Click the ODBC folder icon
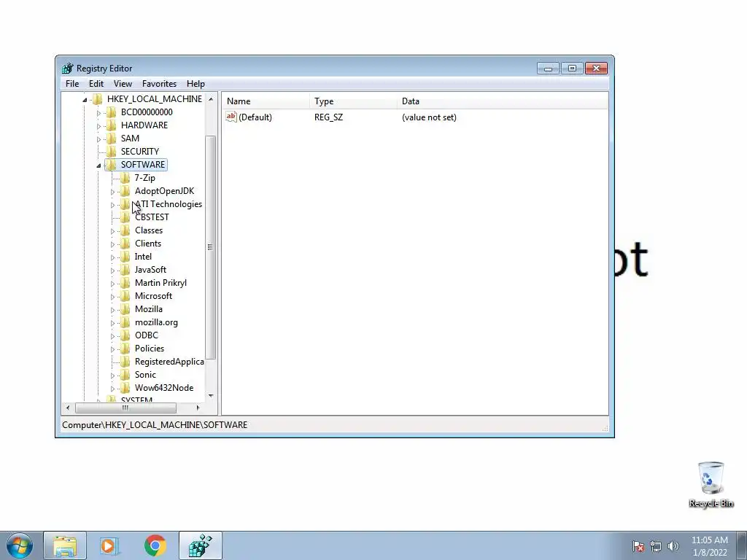Viewport: 747px width, 560px height. [125, 335]
